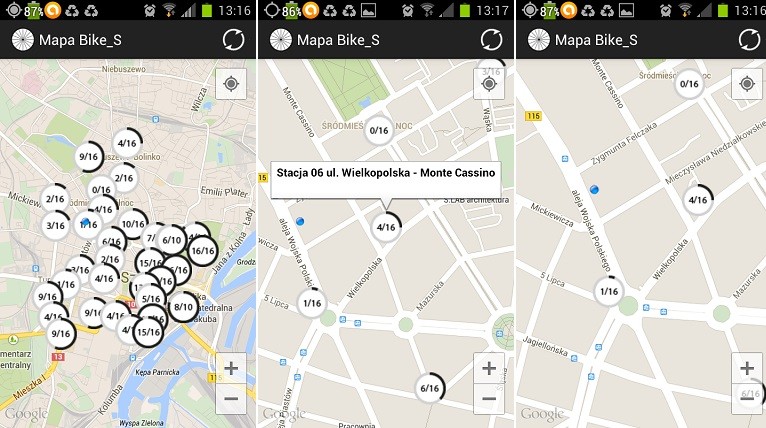Tap the 0/16 marker near Monte Cassino on the right map
Image resolution: width=766 pixels, height=428 pixels.
click(x=689, y=84)
